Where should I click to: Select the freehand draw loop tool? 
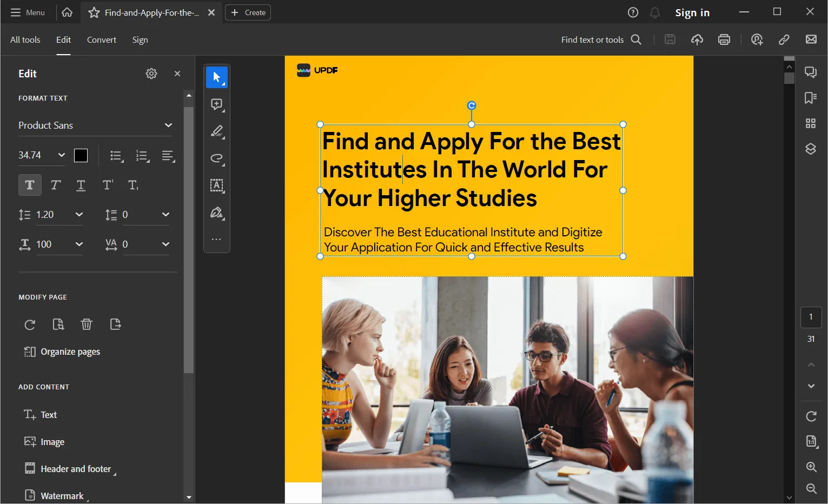(216, 158)
